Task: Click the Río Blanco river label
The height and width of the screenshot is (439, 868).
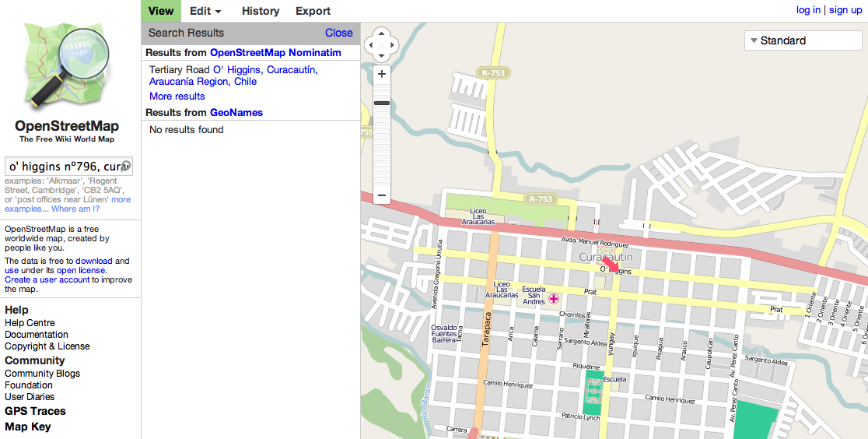Action: (x=425, y=402)
